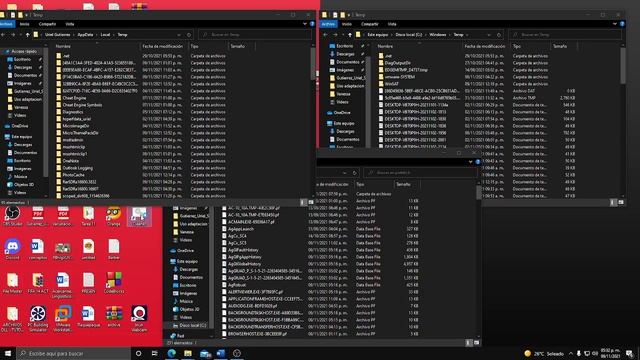The height and width of the screenshot is (360, 640).
Task: Open the Compartir tab in AppData Temp window
Action: coord(47,24)
